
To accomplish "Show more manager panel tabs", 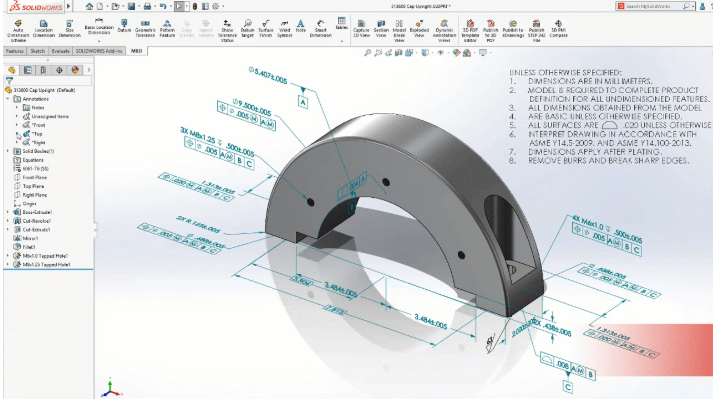I will point(89,70).
